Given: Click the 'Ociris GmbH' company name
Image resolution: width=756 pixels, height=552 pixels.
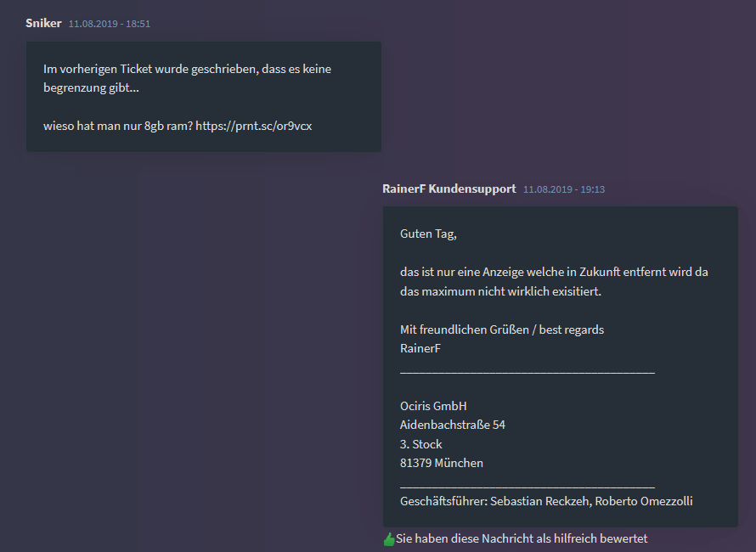Looking at the screenshot, I should coord(433,406).
